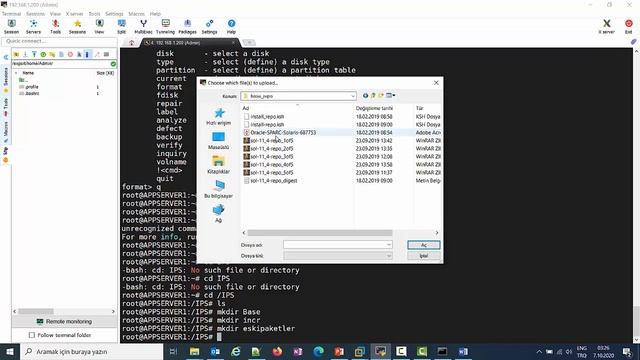Click the Aç open button in dialog
The image size is (640, 360).
tap(424, 245)
